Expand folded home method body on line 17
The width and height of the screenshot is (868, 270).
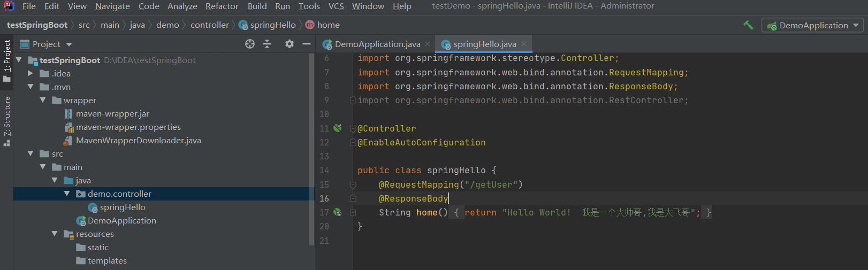coord(353,212)
